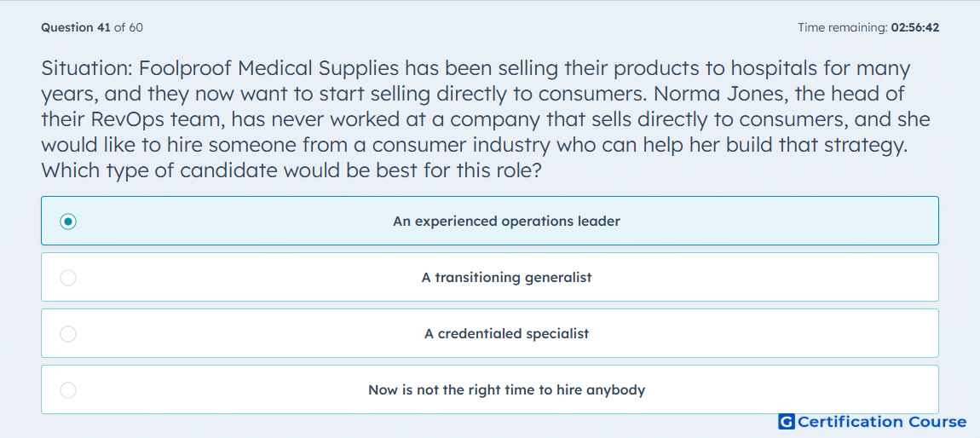Viewport: 980px width, 438px height.
Task: Click the 'A credentialed specialist' answer label
Action: pos(506,334)
